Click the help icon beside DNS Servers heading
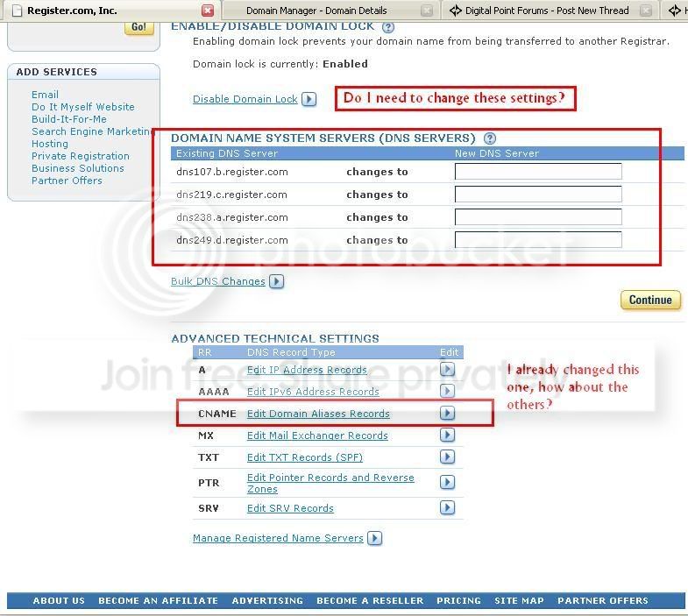The image size is (688, 616). [x=490, y=138]
